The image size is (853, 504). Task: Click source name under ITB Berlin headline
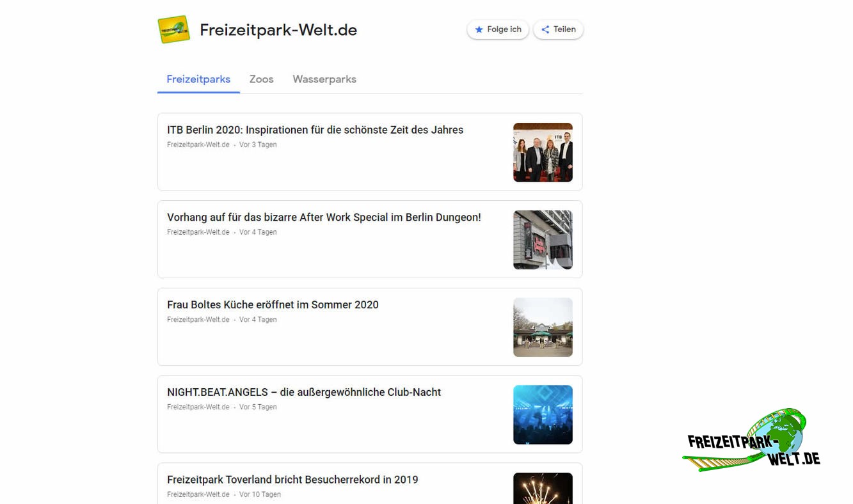[x=198, y=145]
